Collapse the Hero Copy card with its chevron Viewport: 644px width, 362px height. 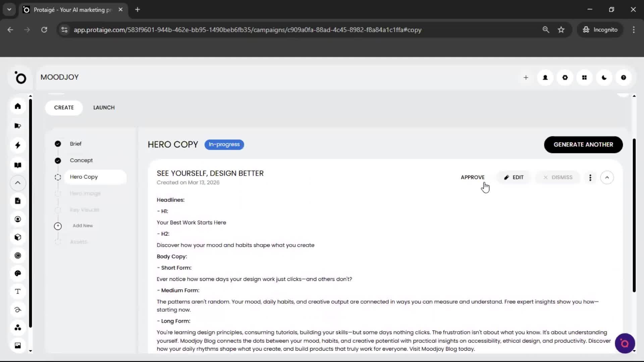coord(607,177)
